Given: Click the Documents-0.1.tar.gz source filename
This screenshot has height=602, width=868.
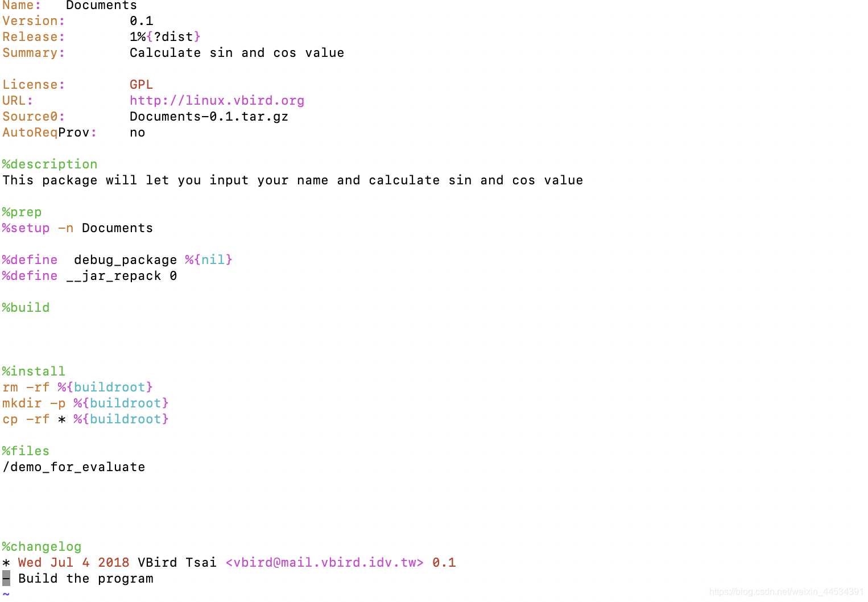Looking at the screenshot, I should click(x=209, y=117).
